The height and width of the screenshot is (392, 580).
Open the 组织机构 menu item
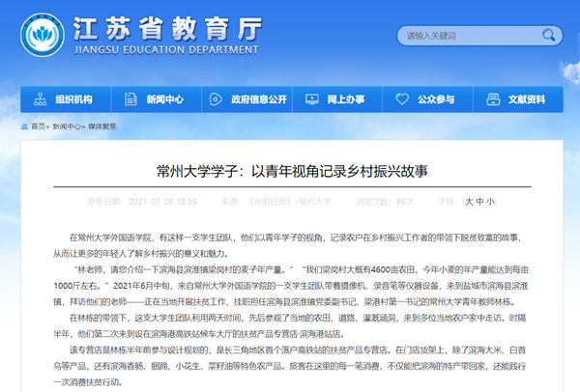coord(73,99)
